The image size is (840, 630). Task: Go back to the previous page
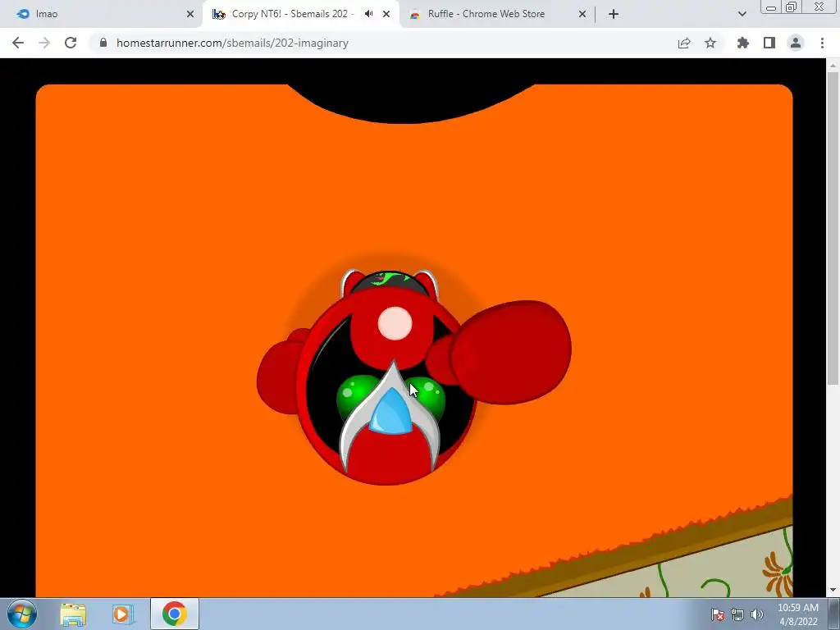click(x=18, y=43)
